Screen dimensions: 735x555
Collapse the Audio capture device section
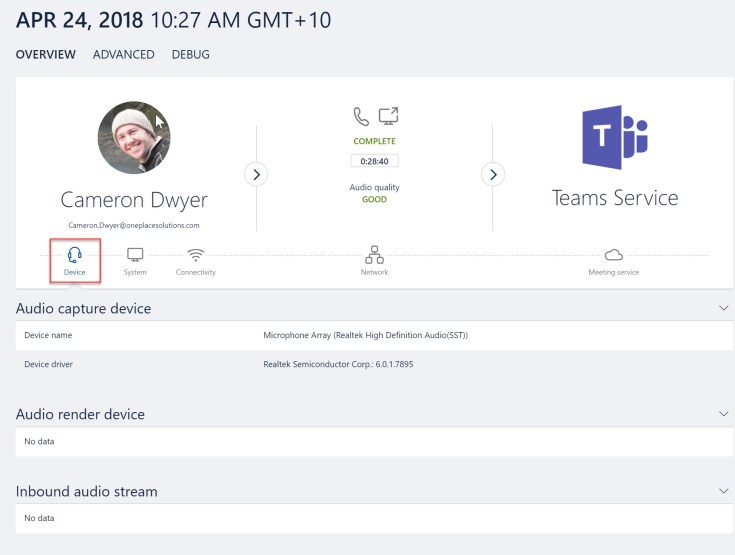[724, 309]
